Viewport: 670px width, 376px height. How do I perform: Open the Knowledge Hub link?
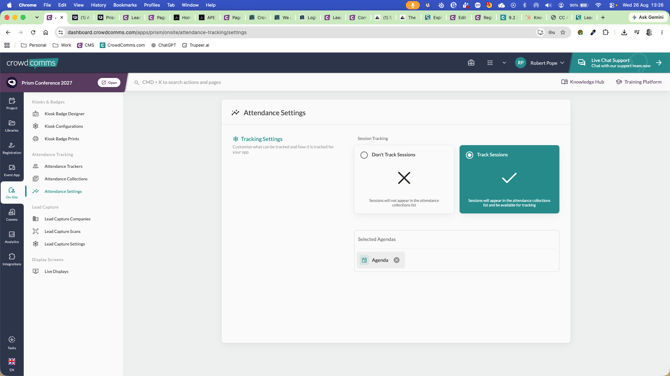(x=582, y=82)
